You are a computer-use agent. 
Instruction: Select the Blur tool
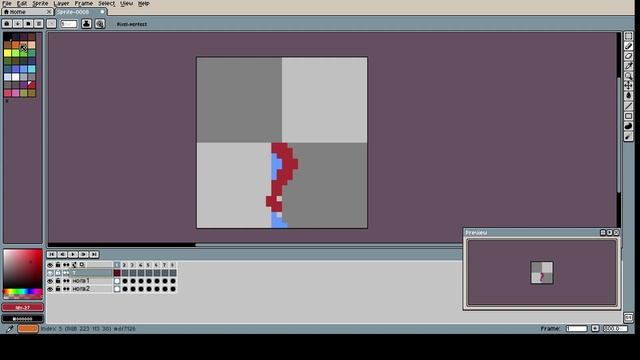[628, 136]
